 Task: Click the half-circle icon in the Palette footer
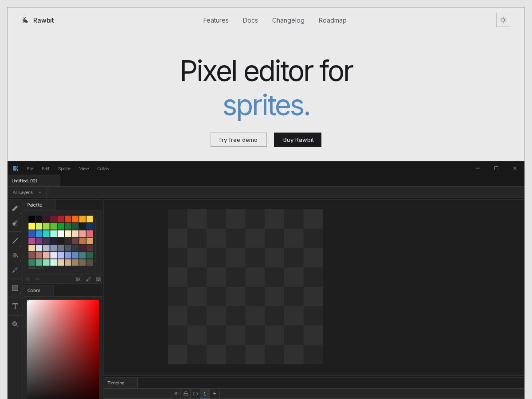tap(37, 279)
